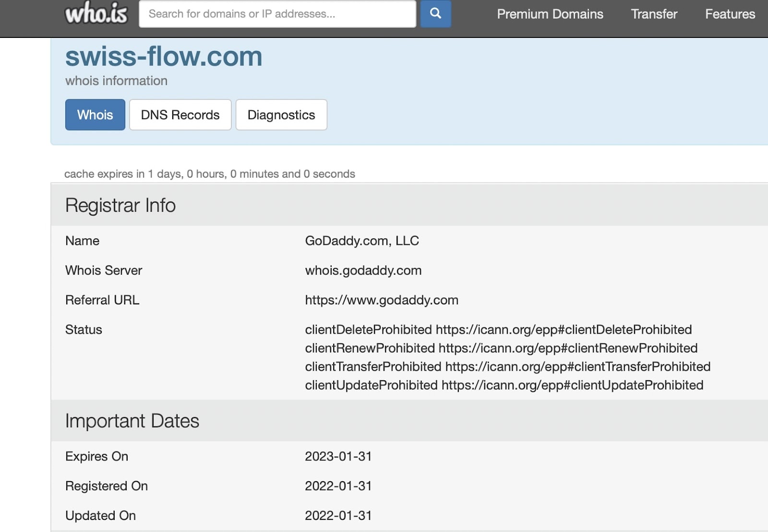Click the magnifying glass search button
768x532 pixels.
click(x=435, y=13)
